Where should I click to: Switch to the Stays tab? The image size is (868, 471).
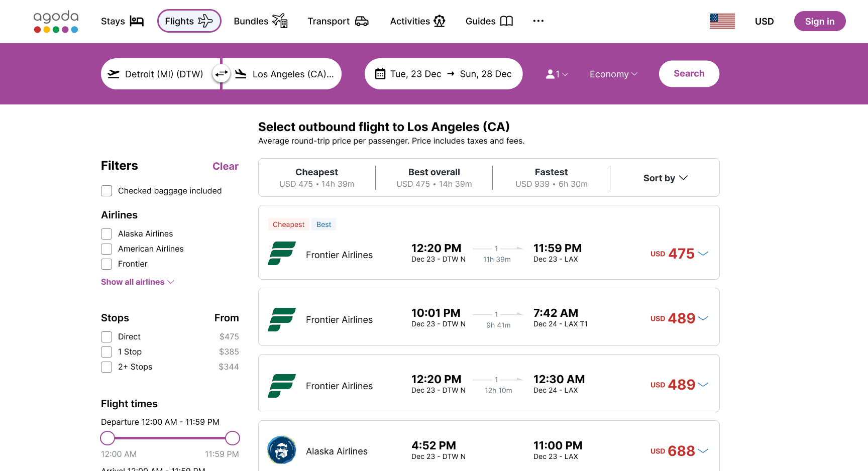[x=122, y=21]
